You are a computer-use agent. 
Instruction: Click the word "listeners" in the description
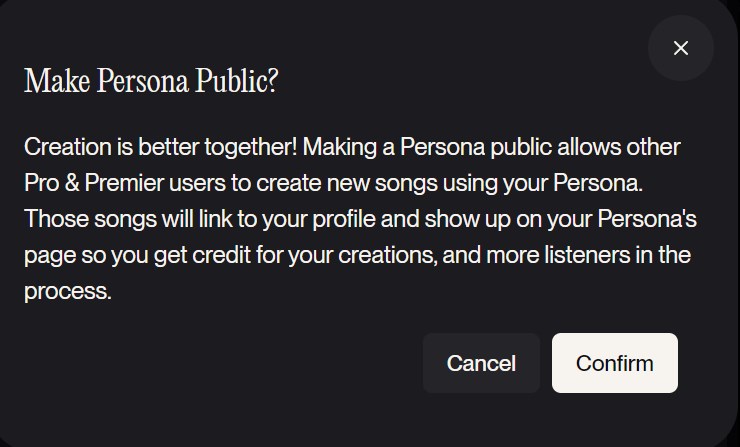coord(601,255)
